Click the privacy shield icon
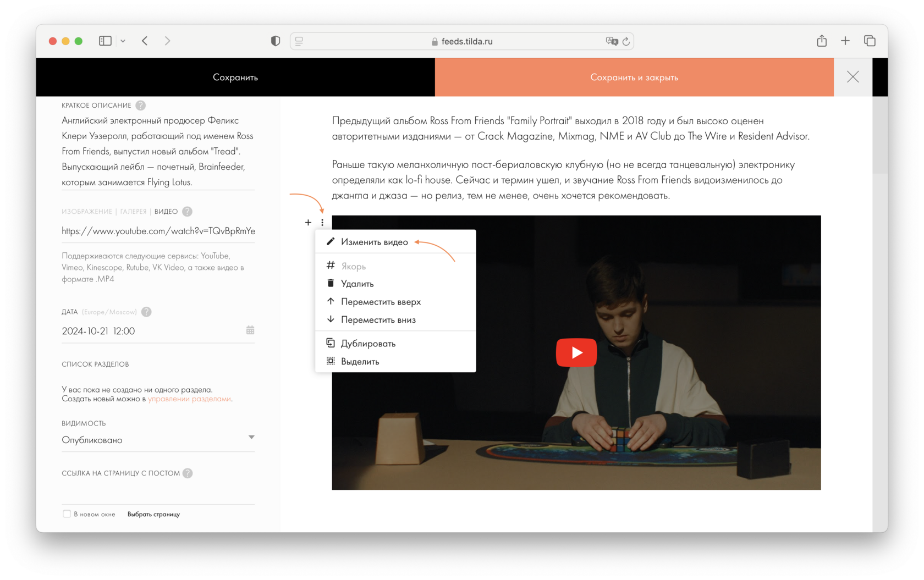Image resolution: width=924 pixels, height=580 pixels. pyautogui.click(x=276, y=41)
